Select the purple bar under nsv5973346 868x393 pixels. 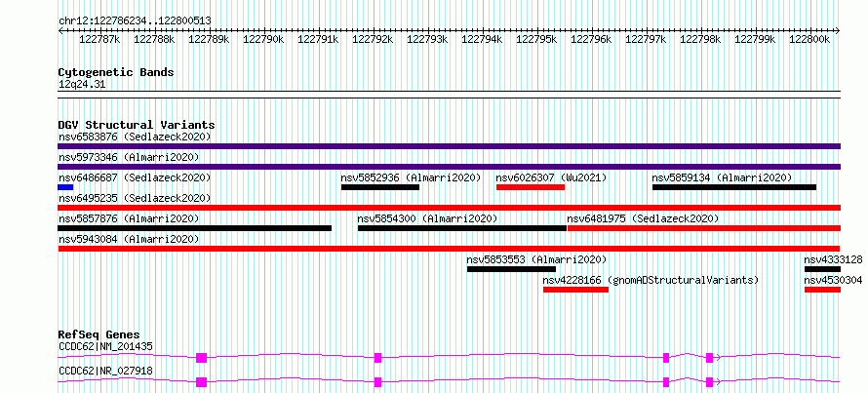(x=449, y=167)
